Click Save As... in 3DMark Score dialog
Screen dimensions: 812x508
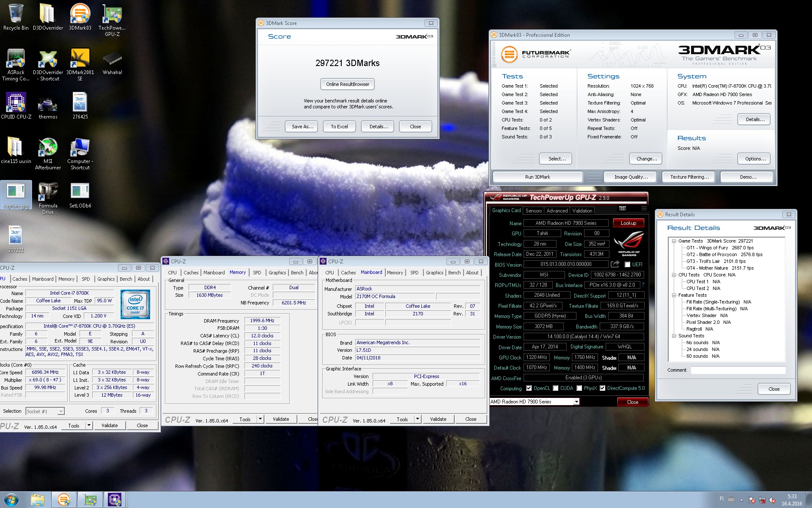pyautogui.click(x=302, y=127)
